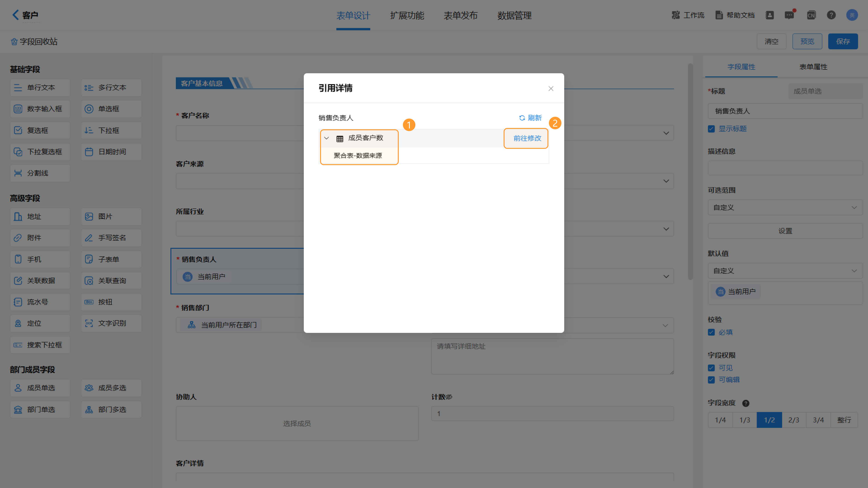868x488 pixels.
Task: Click the 字段回收站 recycle bin icon
Action: coord(14,42)
